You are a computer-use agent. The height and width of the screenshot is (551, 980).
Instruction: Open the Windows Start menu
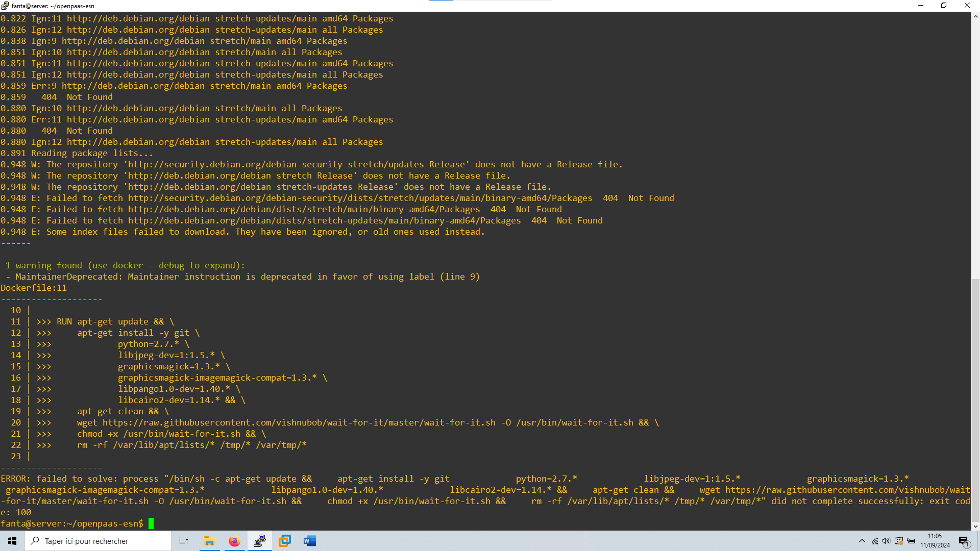(12, 541)
